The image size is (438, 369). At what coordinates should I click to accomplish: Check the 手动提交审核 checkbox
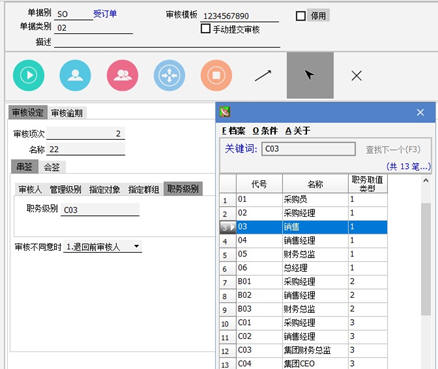[x=206, y=29]
